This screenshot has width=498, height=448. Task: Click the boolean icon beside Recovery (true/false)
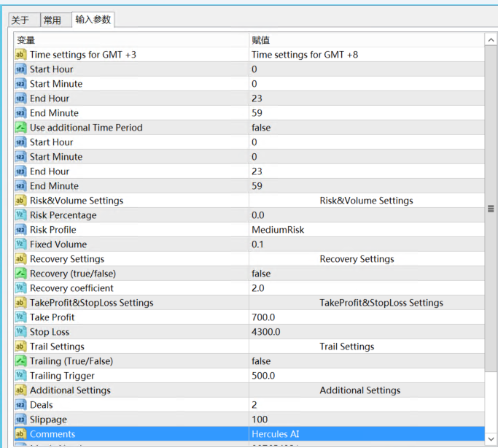(20, 274)
